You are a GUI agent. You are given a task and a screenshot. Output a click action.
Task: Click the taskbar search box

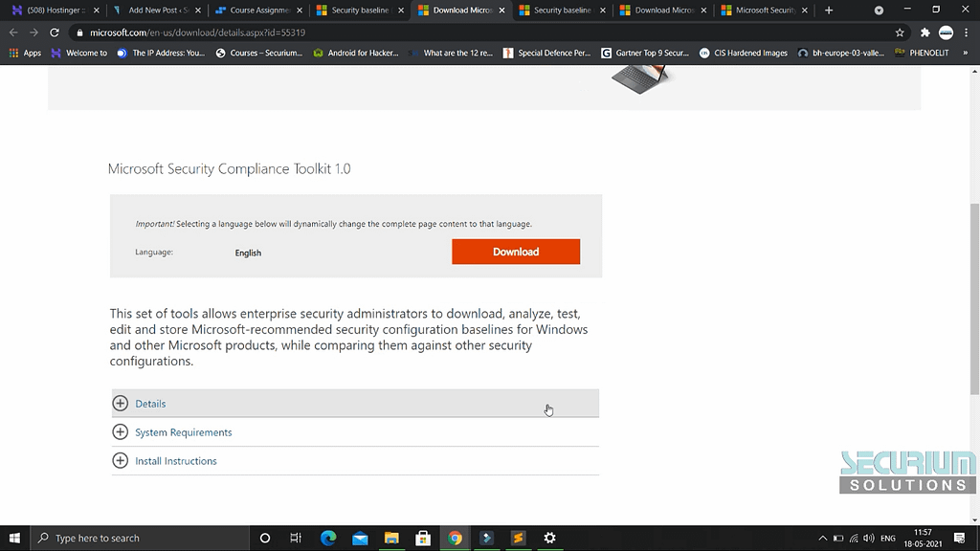point(140,538)
